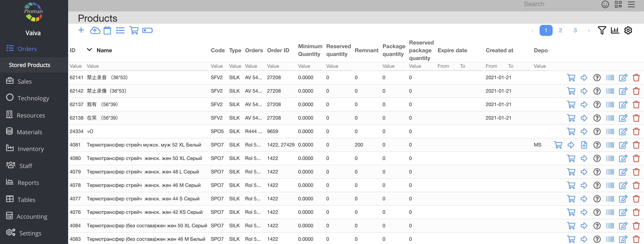Select Stored Products in the sidebar
644x244 pixels.
click(30, 65)
